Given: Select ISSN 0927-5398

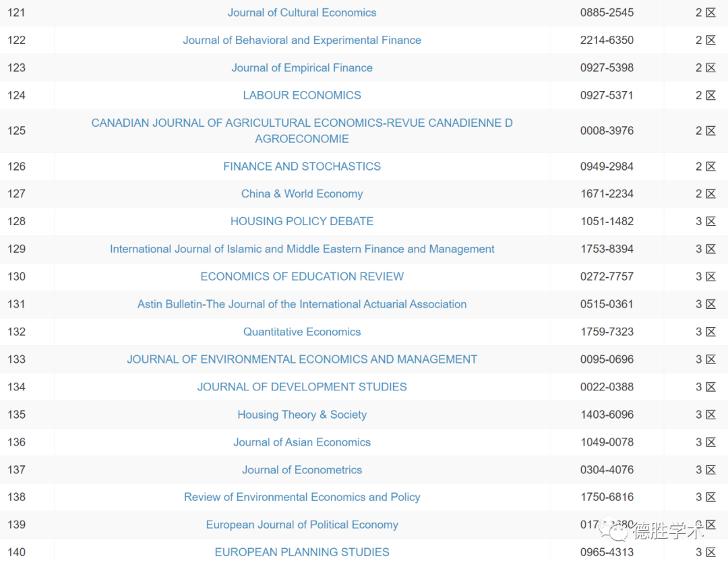Looking at the screenshot, I should coord(607,68).
